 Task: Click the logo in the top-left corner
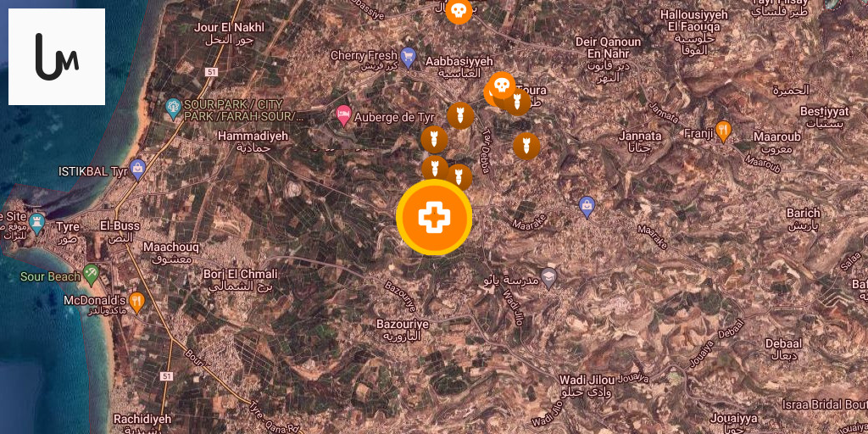pos(57,57)
